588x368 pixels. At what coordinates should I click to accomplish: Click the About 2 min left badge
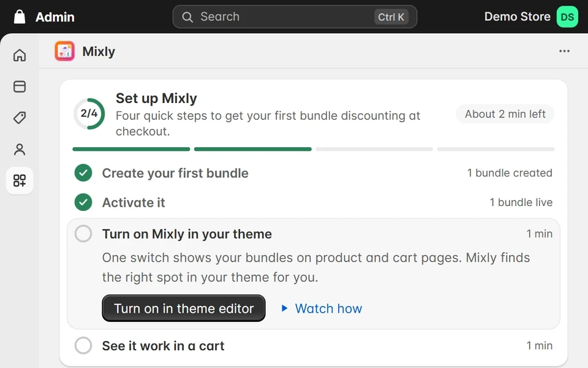pyautogui.click(x=505, y=114)
